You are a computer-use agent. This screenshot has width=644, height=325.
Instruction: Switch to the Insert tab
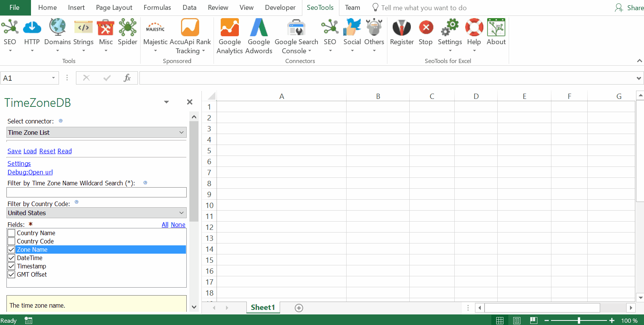pyautogui.click(x=76, y=8)
